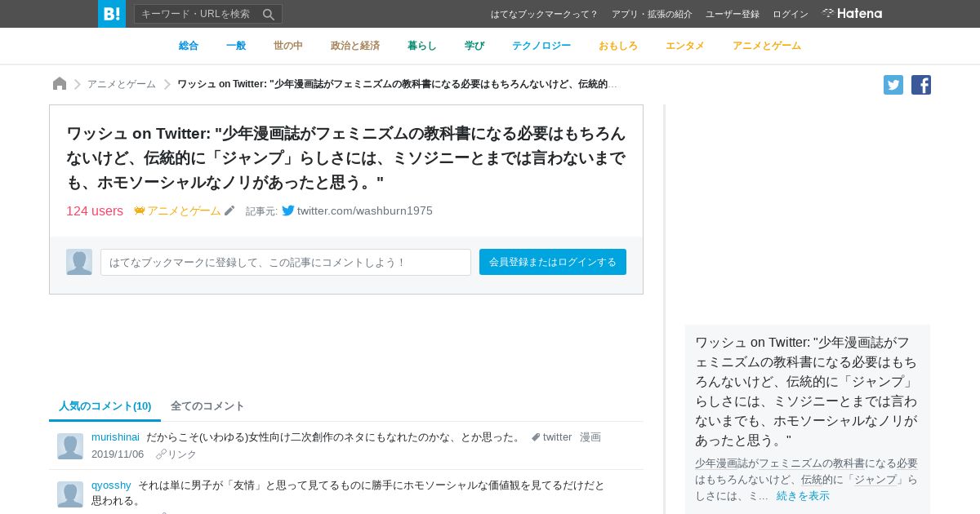
Task: Click ユーザー登録 link
Action: click(733, 14)
